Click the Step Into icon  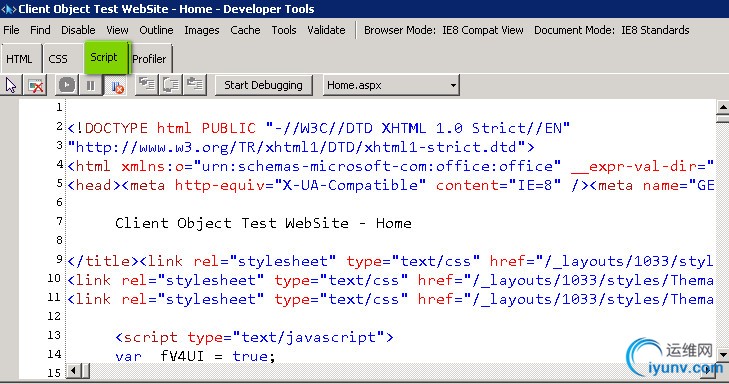[147, 86]
